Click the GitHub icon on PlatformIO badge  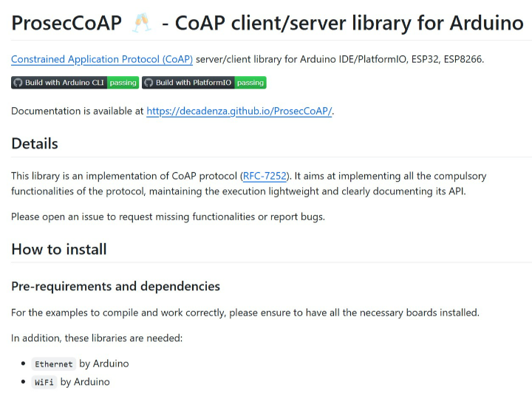(149, 83)
